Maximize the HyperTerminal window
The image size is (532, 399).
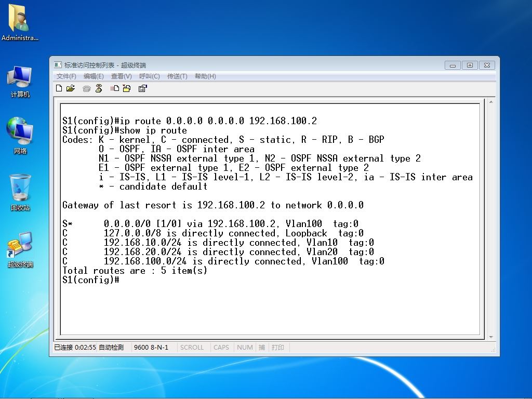(470, 65)
